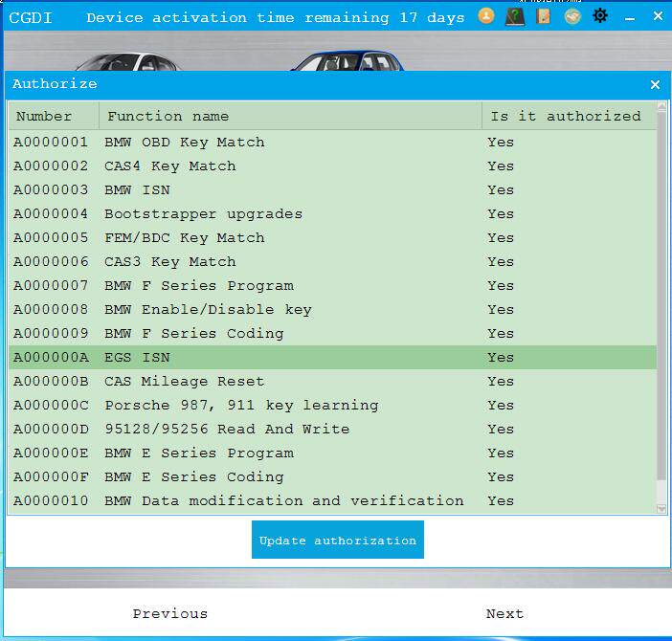Open the orange notebook icon
The height and width of the screenshot is (641, 672).
click(x=543, y=16)
